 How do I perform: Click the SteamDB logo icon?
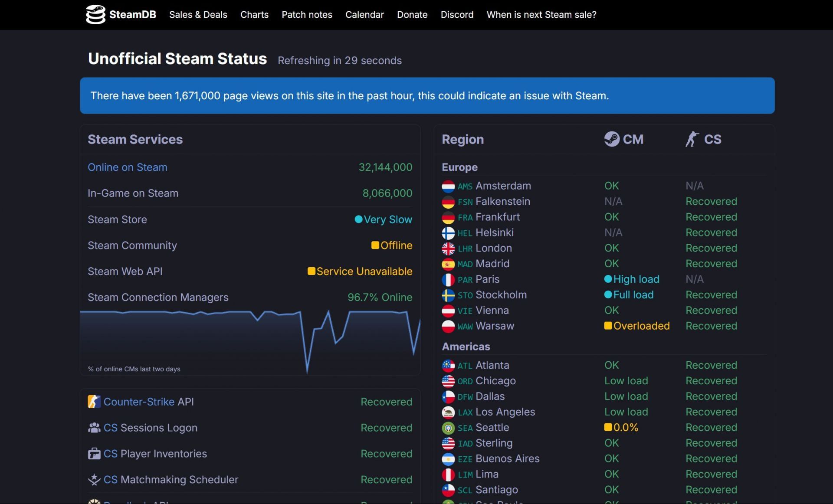[x=95, y=15]
